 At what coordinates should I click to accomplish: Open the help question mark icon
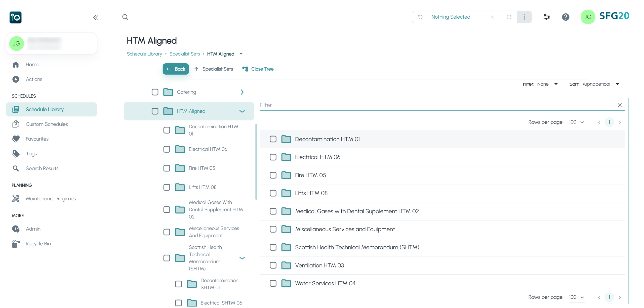coord(566,17)
